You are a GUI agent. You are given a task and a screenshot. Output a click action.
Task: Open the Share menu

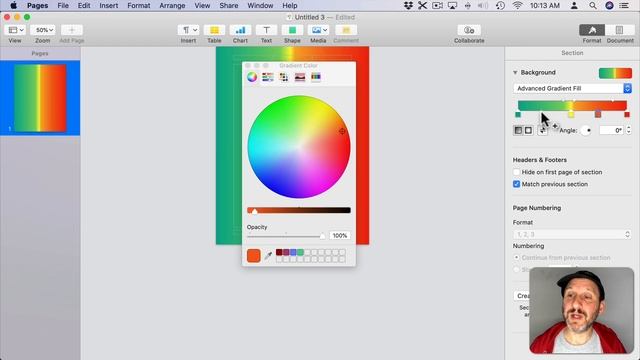pyautogui.click(x=229, y=6)
